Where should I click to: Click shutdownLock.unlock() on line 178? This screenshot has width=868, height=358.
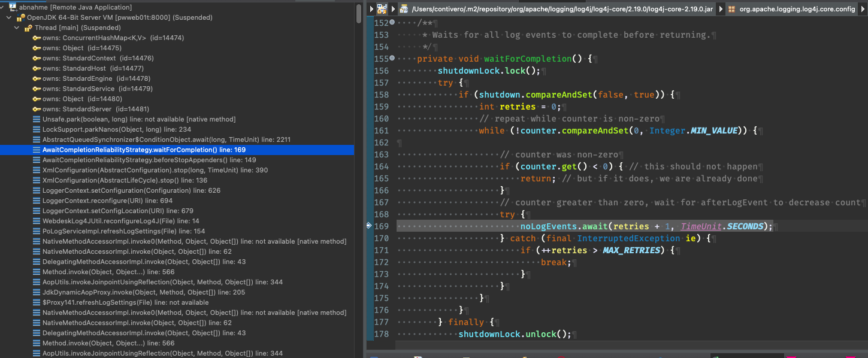(x=515, y=334)
